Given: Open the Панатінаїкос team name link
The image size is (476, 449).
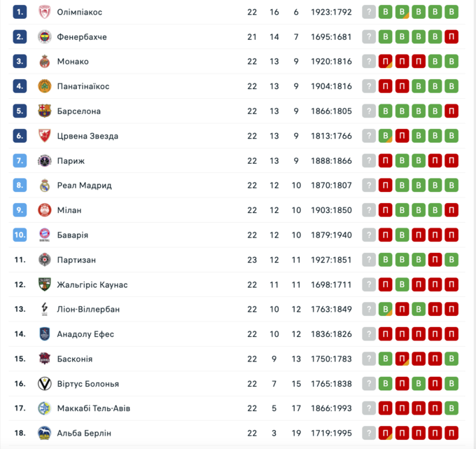Looking at the screenshot, I should click(x=83, y=86).
